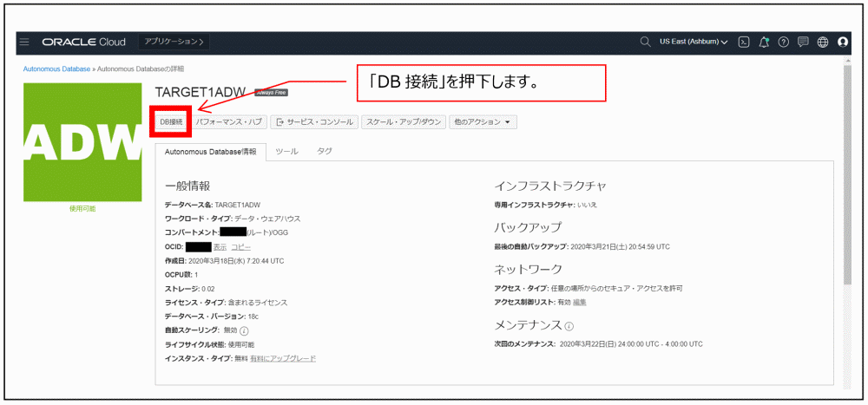Click ライセンス・タイプ value 含まれるライセンス
868x405 pixels.
(x=258, y=303)
